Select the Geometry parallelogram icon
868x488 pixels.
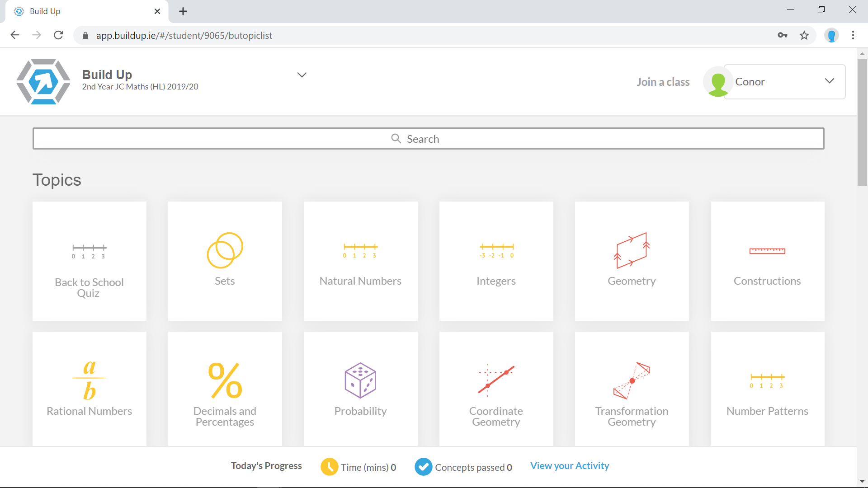(632, 250)
